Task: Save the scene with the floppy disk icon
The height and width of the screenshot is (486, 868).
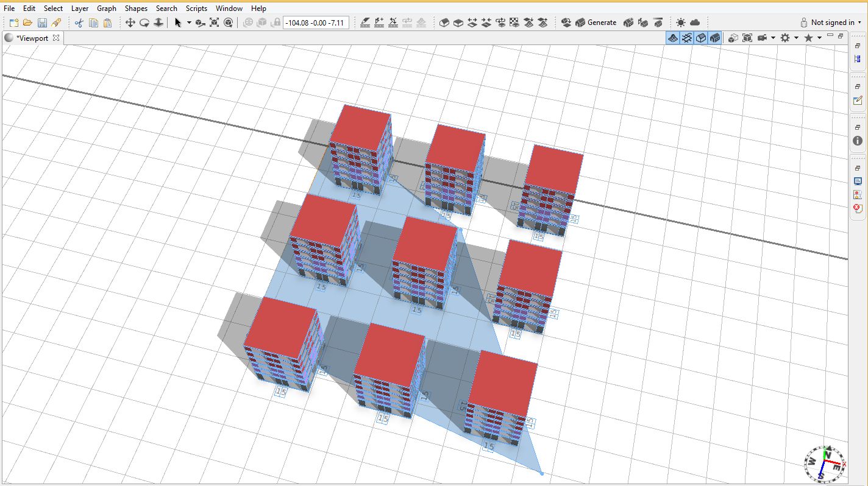Action: pyautogui.click(x=42, y=23)
